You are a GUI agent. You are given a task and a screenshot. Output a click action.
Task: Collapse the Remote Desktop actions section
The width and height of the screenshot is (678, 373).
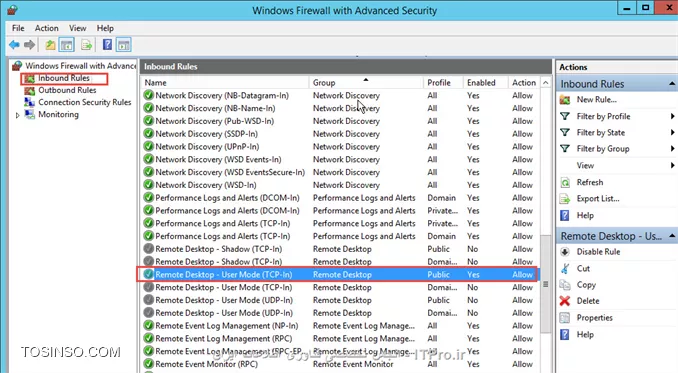(x=672, y=236)
